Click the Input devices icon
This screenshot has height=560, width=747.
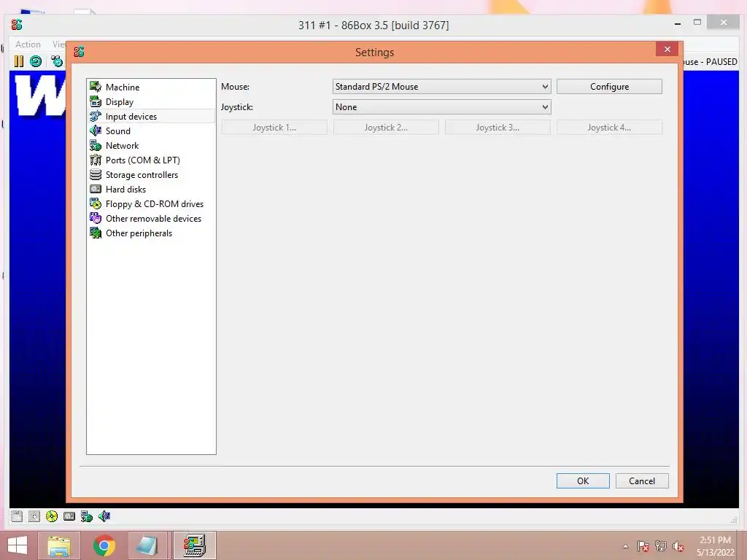click(x=96, y=116)
